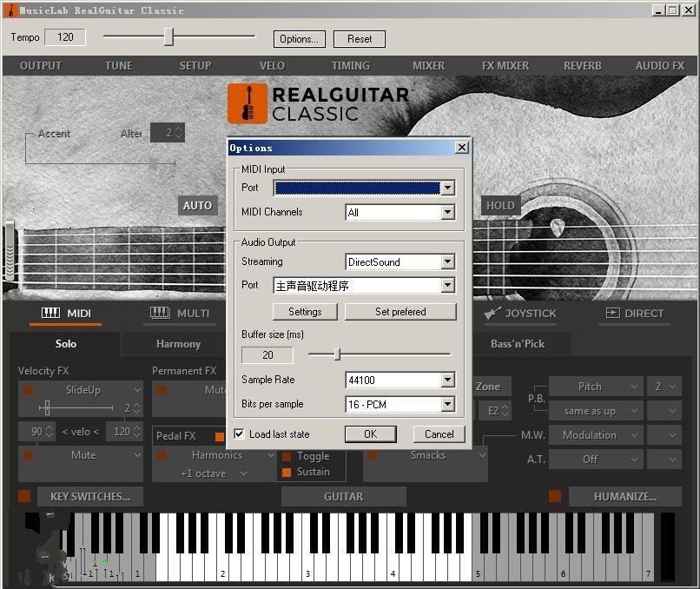Open the REVERB tab

[583, 66]
